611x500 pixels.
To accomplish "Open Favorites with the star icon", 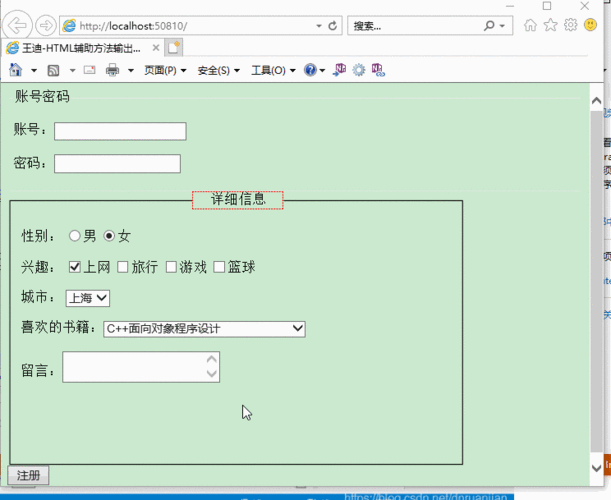I will click(x=550, y=25).
